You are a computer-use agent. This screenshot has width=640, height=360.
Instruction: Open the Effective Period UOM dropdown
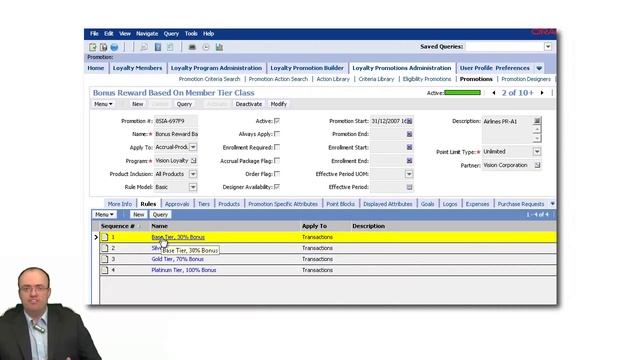(409, 174)
